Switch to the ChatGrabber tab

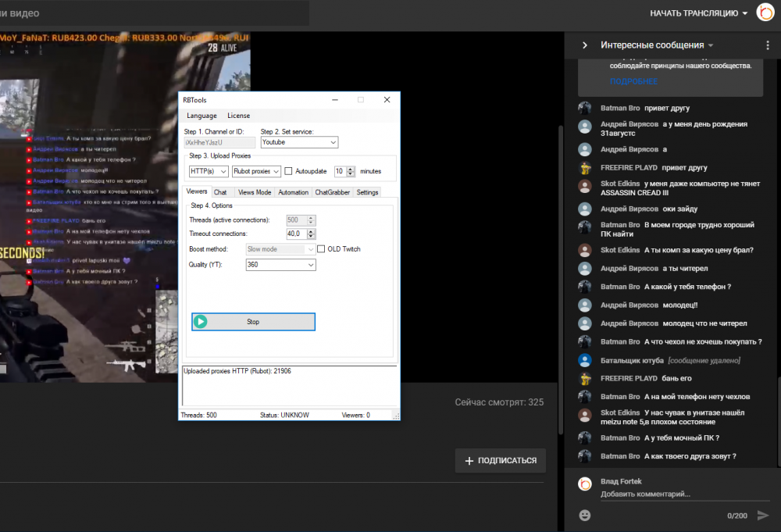tap(333, 192)
